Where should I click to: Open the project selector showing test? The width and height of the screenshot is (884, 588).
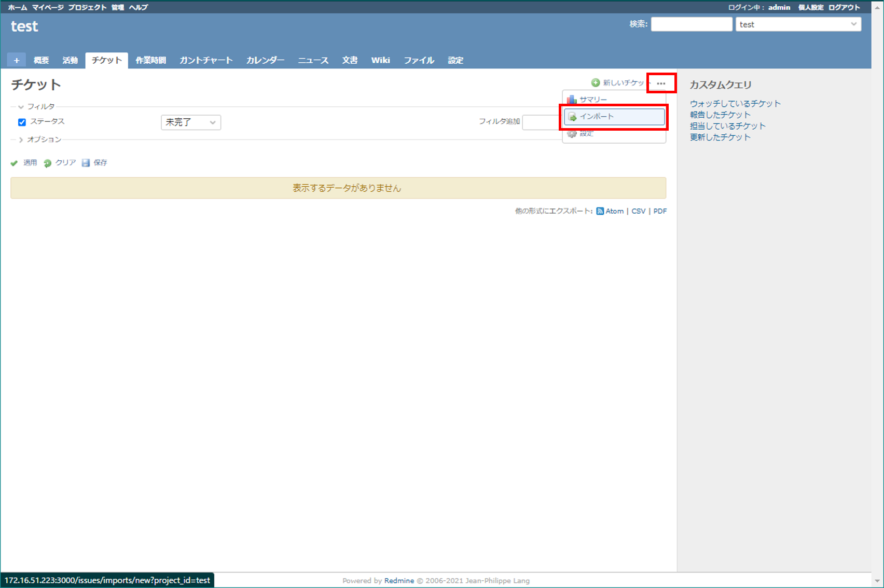tap(797, 24)
